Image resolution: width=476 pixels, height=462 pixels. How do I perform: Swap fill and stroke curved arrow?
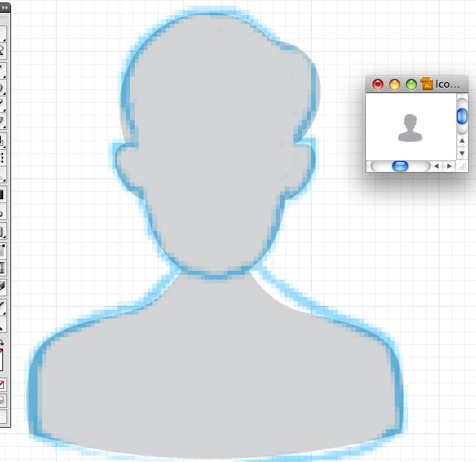coord(2,343)
